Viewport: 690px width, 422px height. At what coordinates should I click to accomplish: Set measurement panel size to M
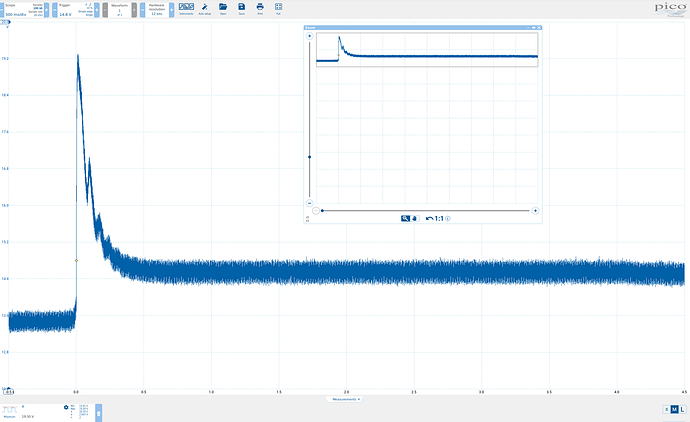pos(674,410)
